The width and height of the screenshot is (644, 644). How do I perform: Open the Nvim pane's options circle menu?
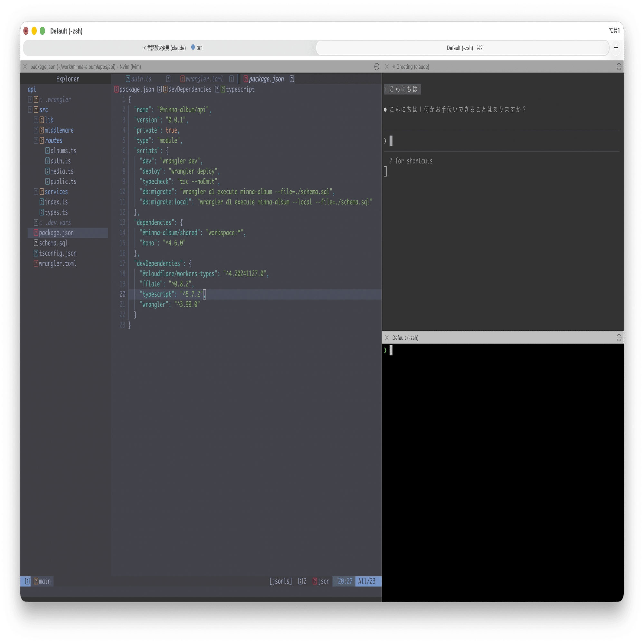point(377,67)
